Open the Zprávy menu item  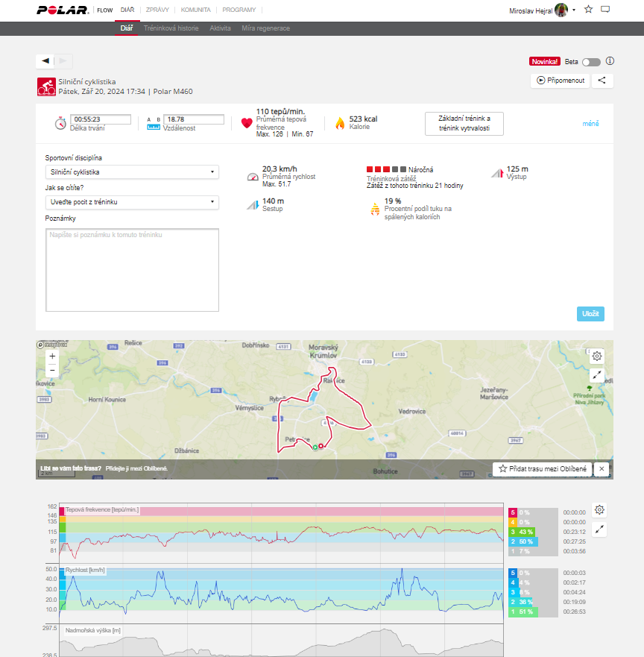(157, 10)
